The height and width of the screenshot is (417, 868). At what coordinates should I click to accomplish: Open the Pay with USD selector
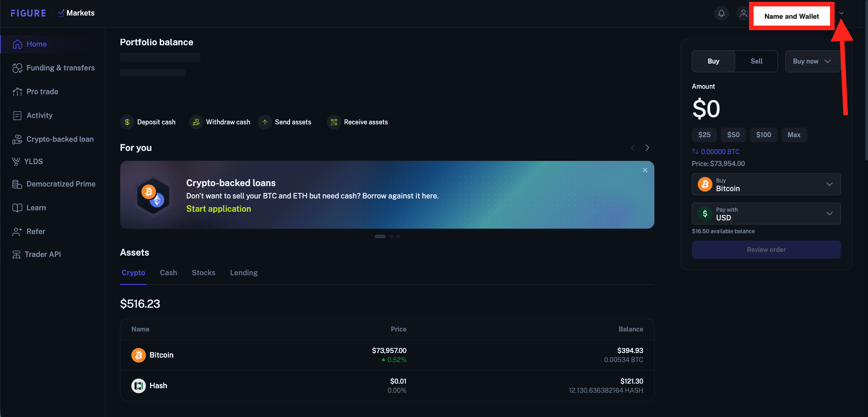coord(766,214)
